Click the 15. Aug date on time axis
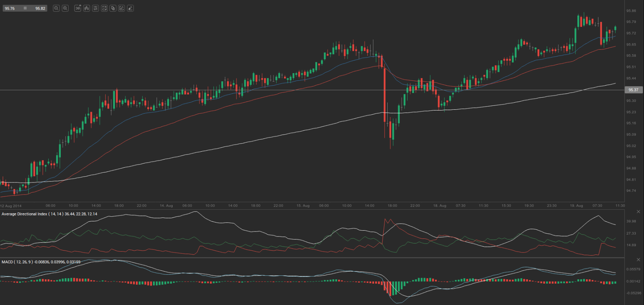Screen dimensions: 644x305 303,205
